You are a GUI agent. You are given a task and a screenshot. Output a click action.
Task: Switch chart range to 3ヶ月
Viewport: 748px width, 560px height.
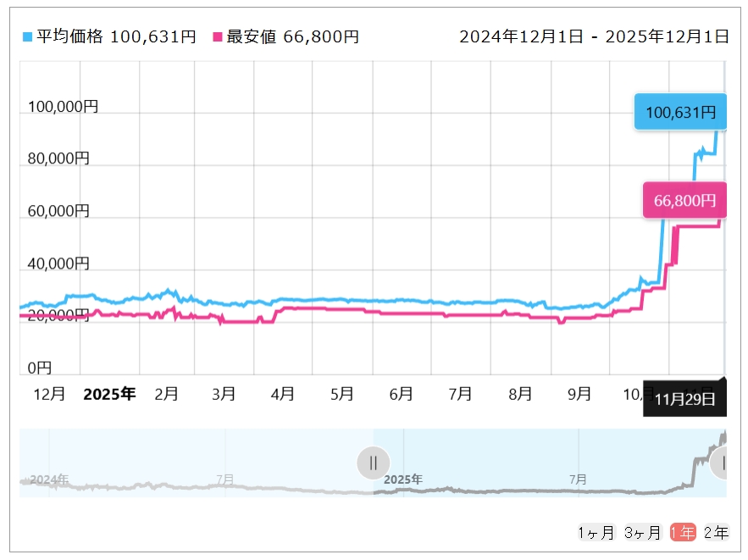tap(642, 533)
